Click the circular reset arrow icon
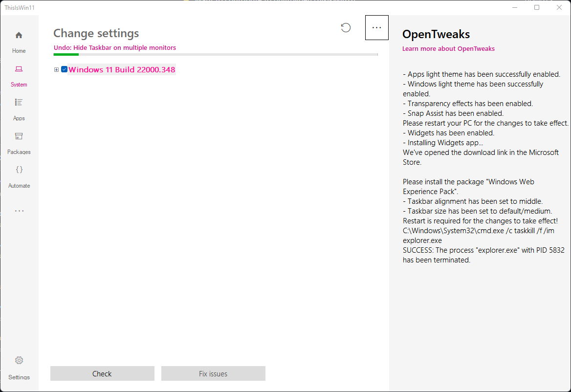The image size is (571, 392). tap(346, 28)
